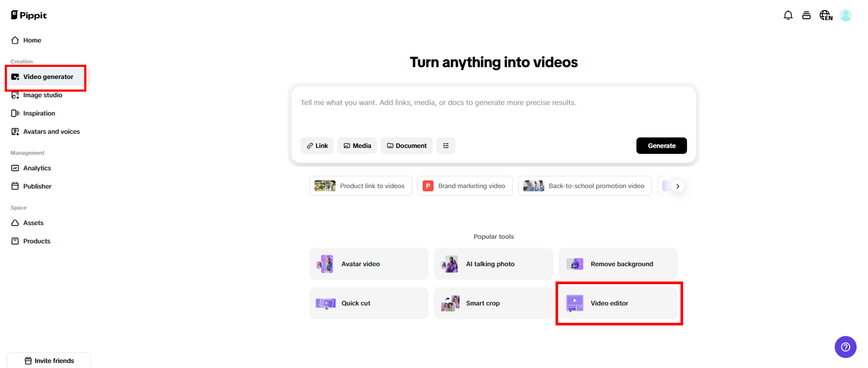Viewport: 868px width, 368px height.
Task: Show more suggestion chips with arrow
Action: tap(677, 186)
